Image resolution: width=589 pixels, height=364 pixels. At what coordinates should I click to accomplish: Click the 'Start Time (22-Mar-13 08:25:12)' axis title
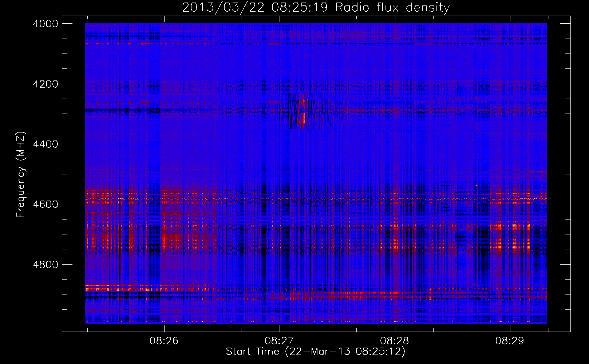click(x=316, y=352)
